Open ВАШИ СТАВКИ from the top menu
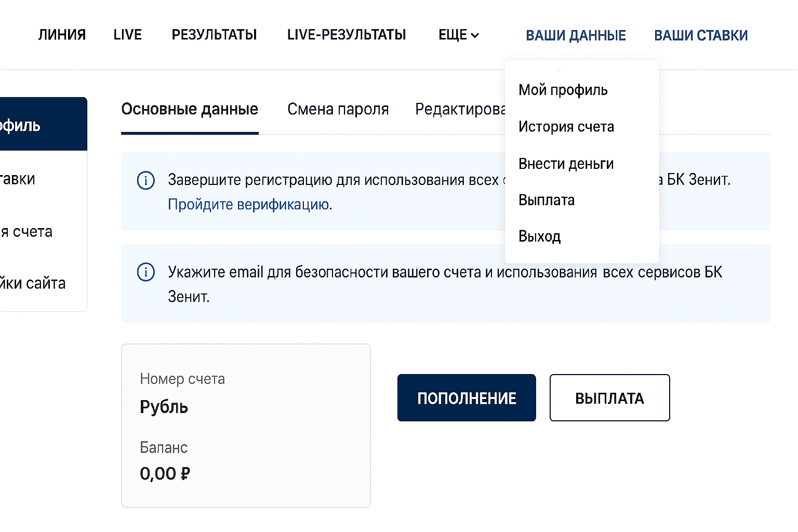The width and height of the screenshot is (798, 532). [x=701, y=34]
